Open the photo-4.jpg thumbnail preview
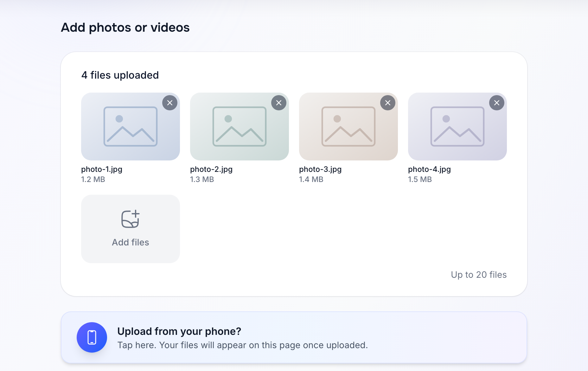Viewport: 588px width, 371px height. pyautogui.click(x=457, y=127)
